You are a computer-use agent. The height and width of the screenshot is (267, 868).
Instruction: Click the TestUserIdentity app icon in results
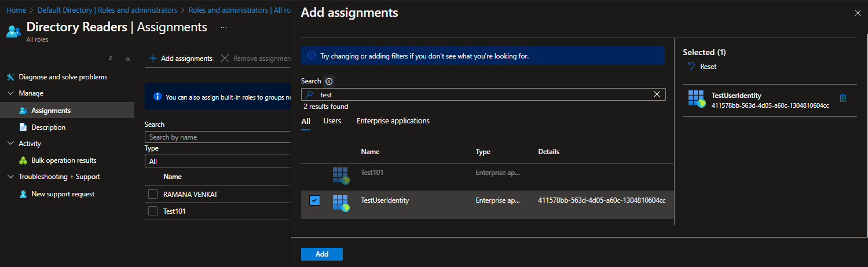click(x=340, y=203)
